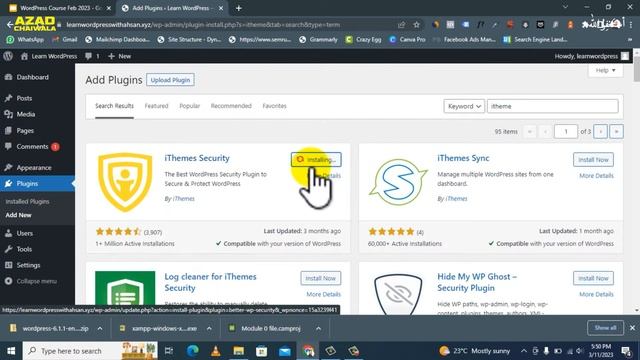Focus the plugin search field
640x360 pixels.
point(553,106)
